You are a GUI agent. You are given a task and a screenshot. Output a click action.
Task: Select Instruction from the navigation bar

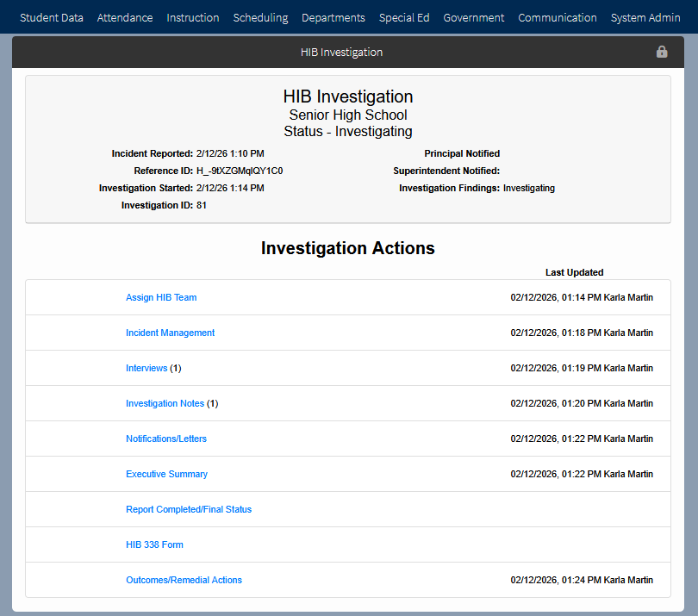tap(192, 17)
